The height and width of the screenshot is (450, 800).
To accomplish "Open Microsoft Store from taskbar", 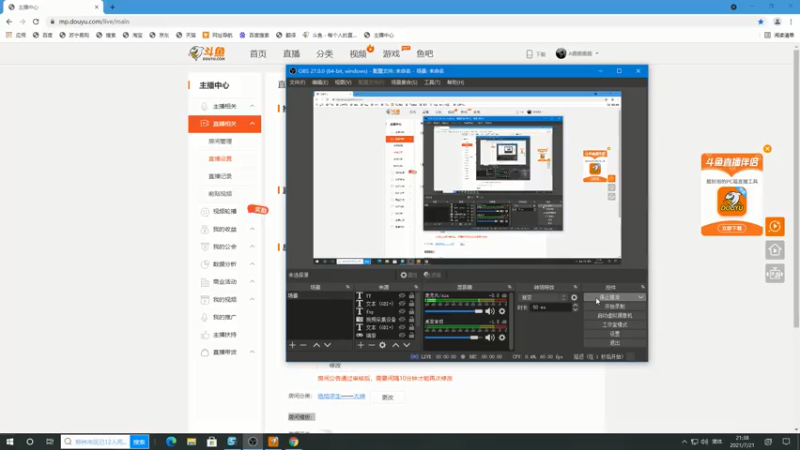I will click(212, 442).
